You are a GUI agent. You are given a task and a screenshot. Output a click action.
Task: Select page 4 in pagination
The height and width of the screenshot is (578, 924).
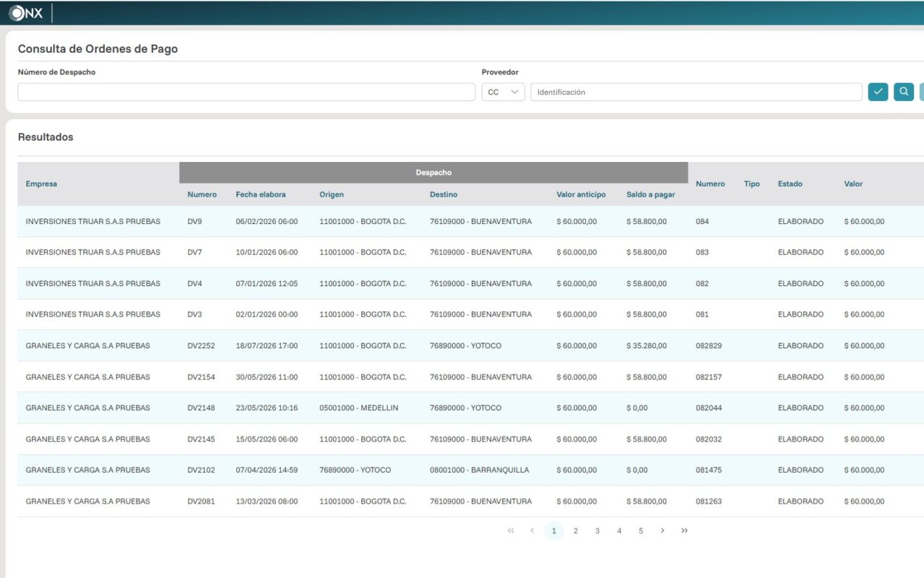[619, 531]
